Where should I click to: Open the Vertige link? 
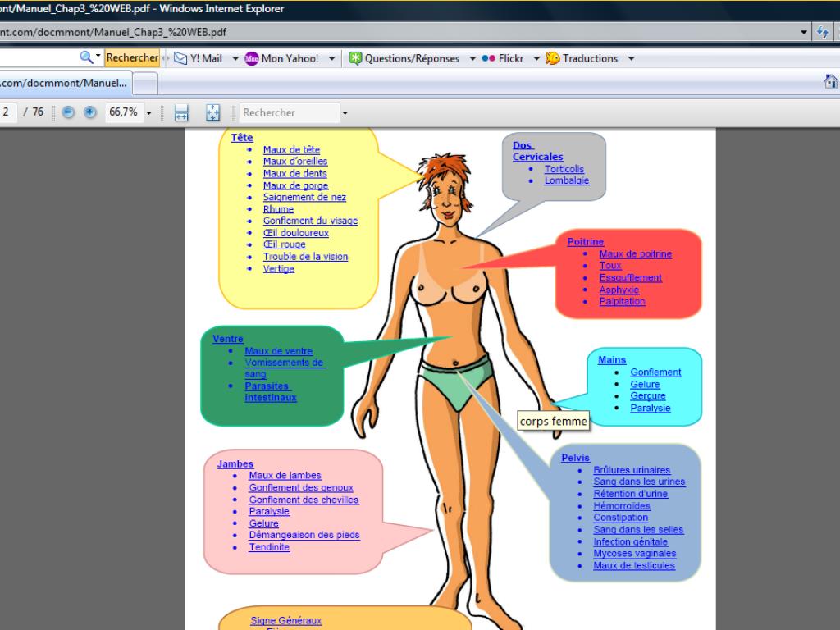click(279, 269)
